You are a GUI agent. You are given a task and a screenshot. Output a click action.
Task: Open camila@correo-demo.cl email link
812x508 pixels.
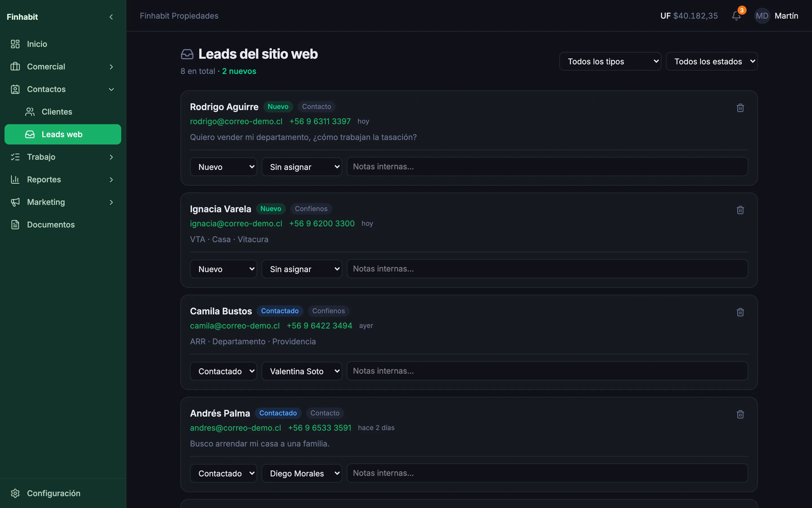click(235, 326)
